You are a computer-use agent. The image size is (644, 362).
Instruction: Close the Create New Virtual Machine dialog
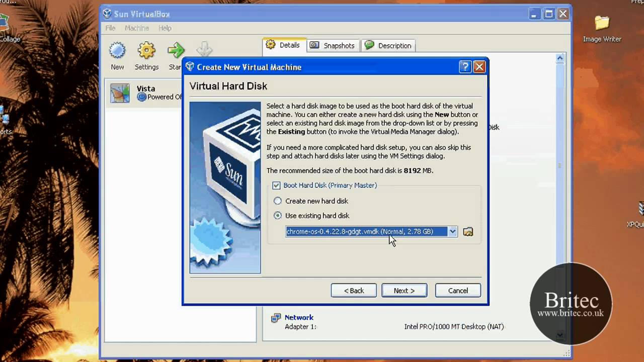tap(479, 67)
